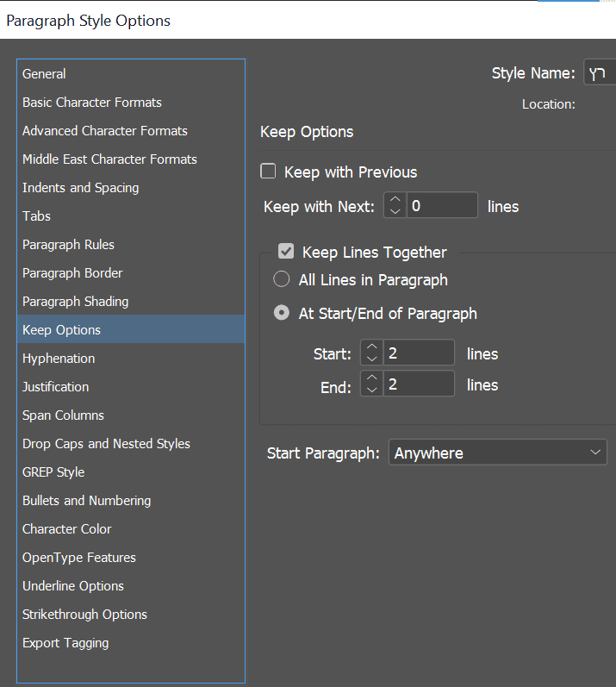Image resolution: width=616 pixels, height=687 pixels.
Task: Select the All Lines in Paragraph option
Action: [282, 279]
